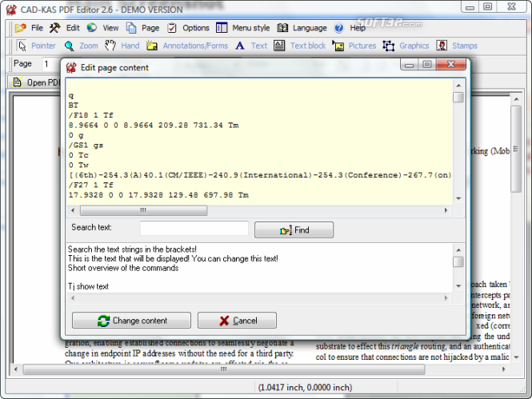Open the Help menu
Image resolution: width=532 pixels, height=399 pixels.
[358, 28]
